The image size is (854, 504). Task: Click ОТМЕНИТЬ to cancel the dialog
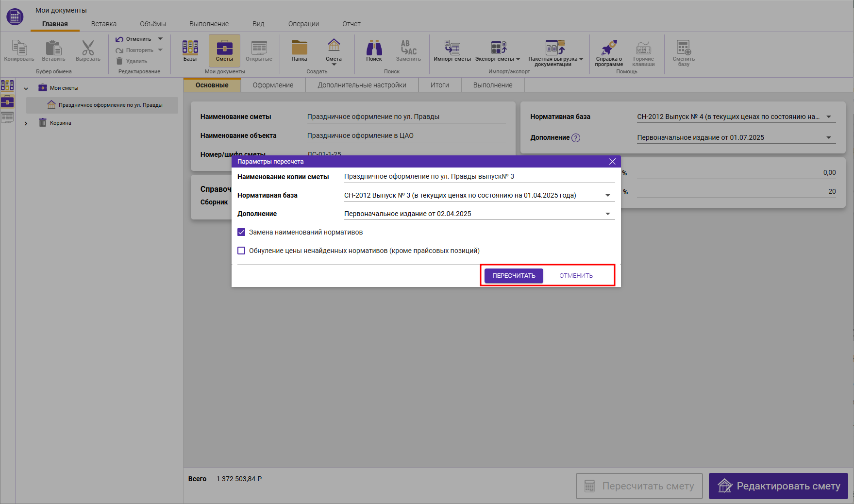[576, 276]
